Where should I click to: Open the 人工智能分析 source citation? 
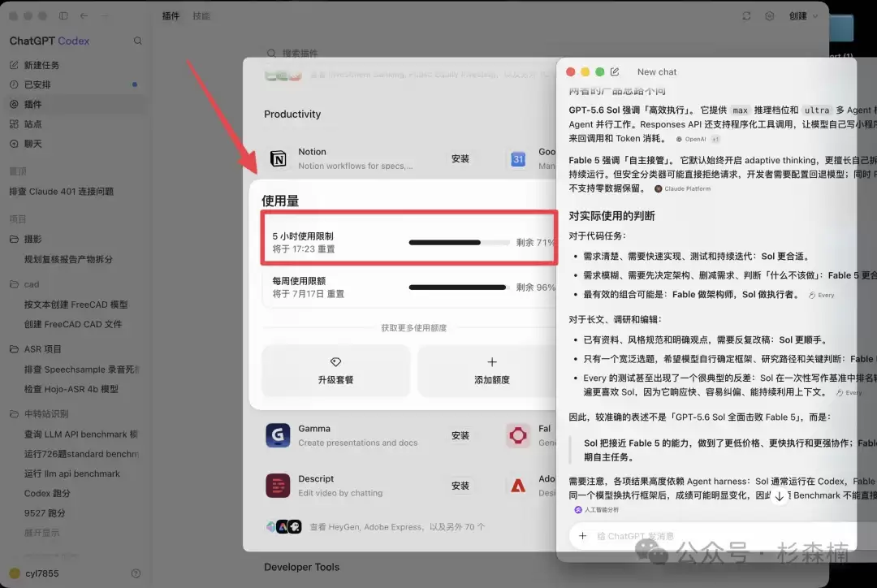597,510
